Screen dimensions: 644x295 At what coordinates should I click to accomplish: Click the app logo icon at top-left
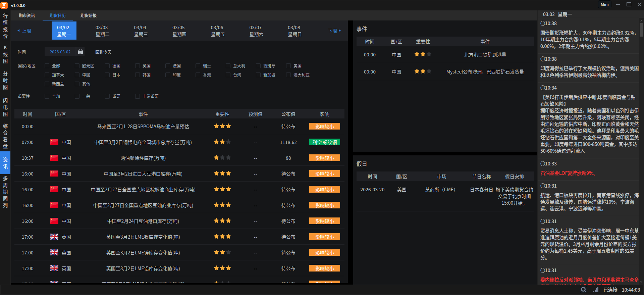(4, 5)
